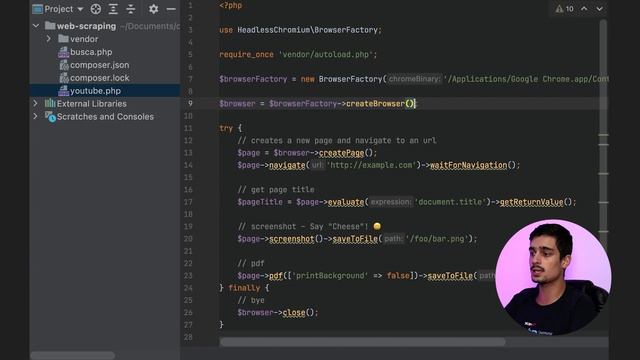Click the composer.lock file icon

point(64,78)
